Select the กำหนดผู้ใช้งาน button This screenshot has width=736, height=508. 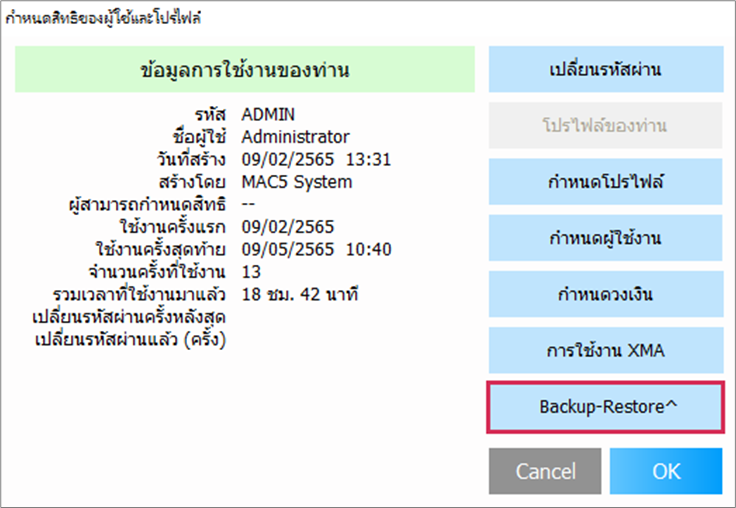click(x=606, y=238)
